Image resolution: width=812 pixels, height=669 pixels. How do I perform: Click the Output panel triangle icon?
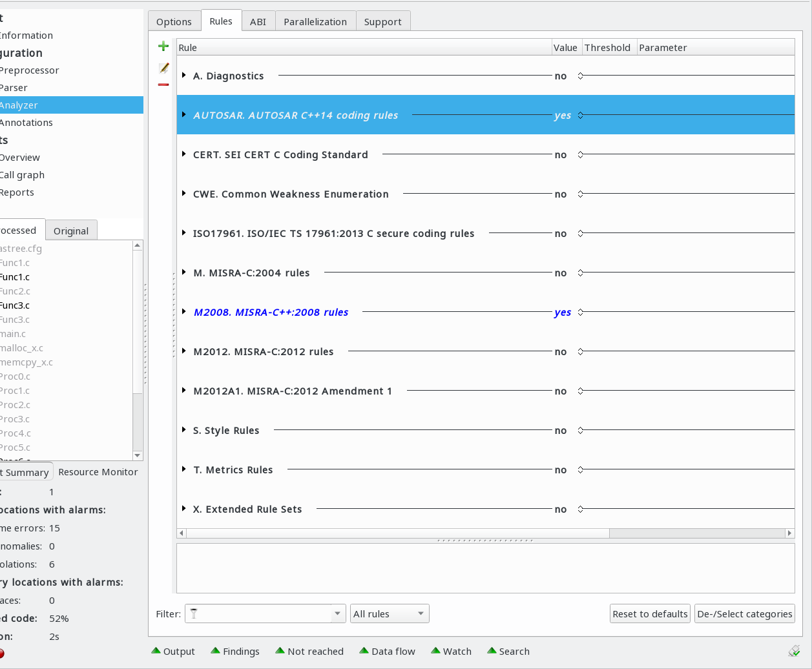(156, 651)
